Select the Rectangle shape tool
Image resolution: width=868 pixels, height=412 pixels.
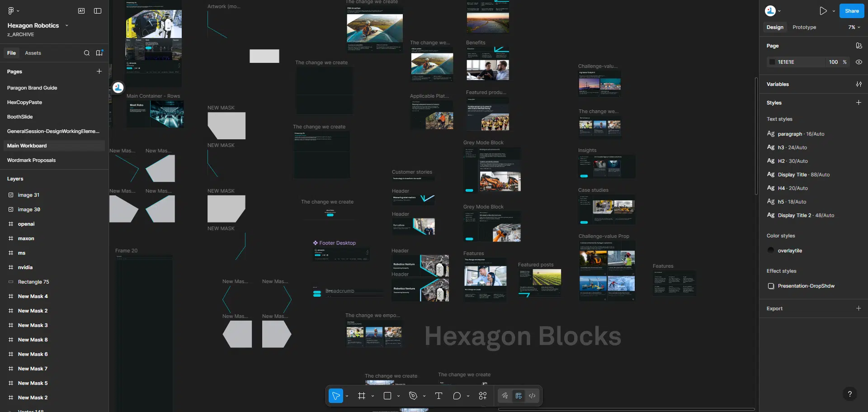point(387,396)
